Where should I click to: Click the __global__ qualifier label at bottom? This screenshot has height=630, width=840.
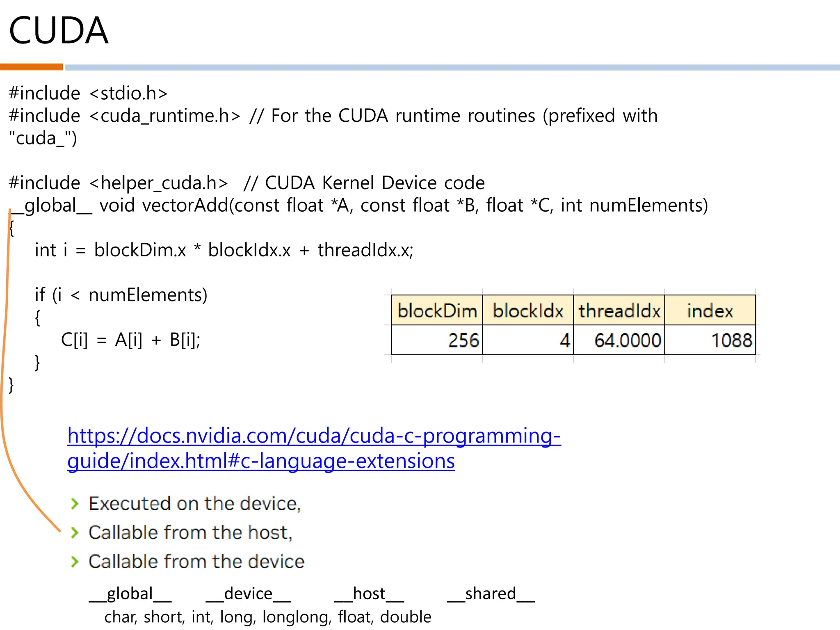130,594
